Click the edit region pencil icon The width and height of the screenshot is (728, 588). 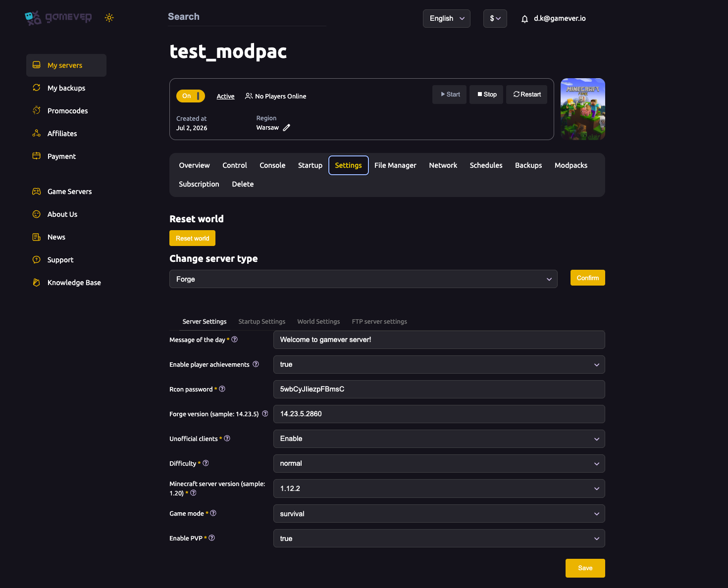pos(286,128)
